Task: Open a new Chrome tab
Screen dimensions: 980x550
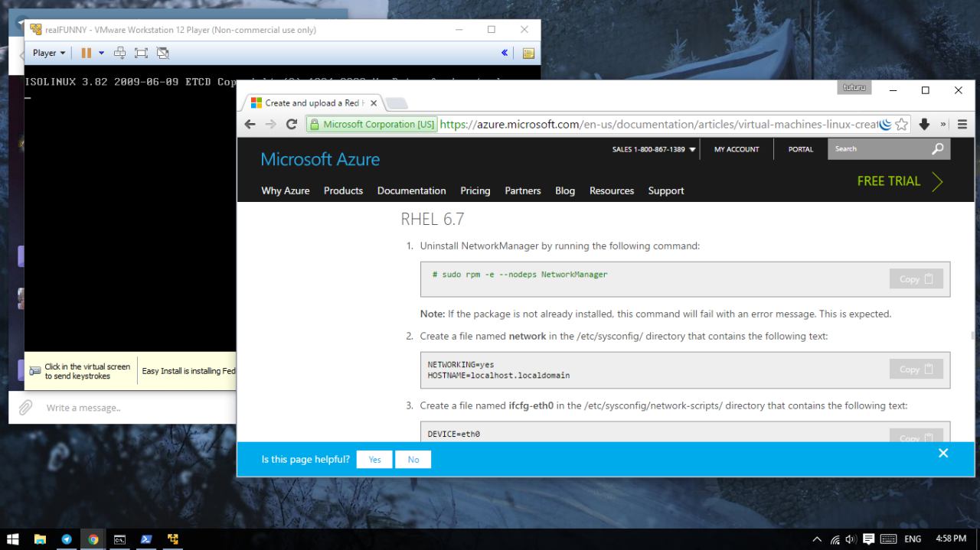Action: 396,103
